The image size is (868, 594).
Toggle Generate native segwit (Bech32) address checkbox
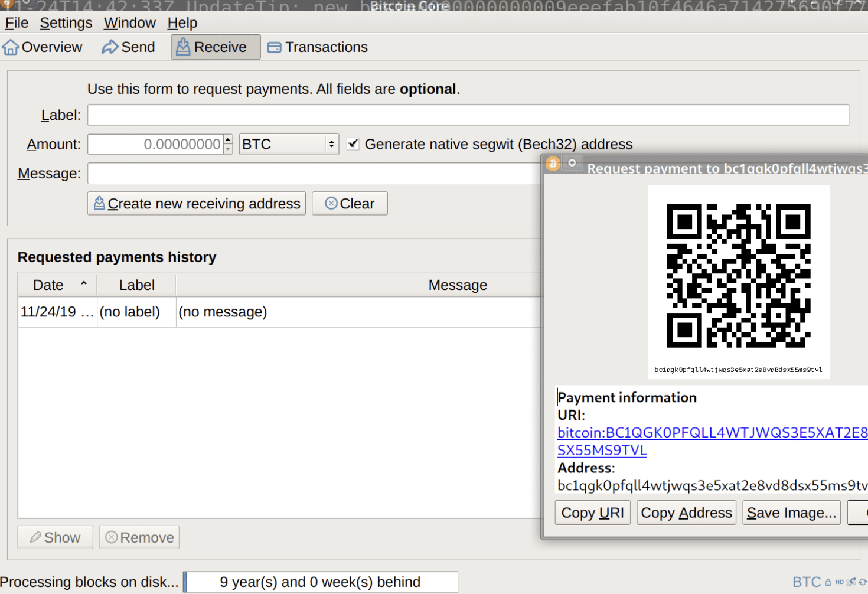(x=353, y=144)
